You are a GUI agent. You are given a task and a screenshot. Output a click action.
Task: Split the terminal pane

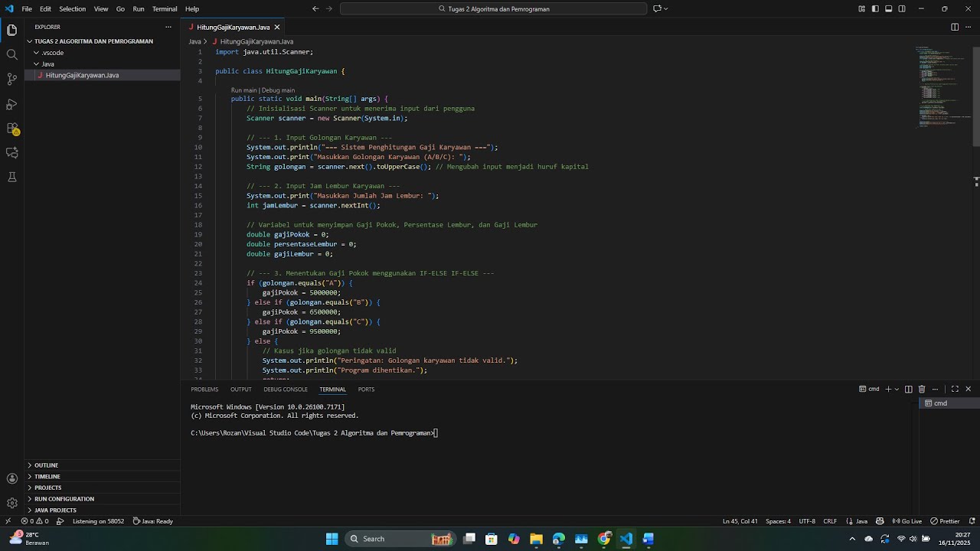pyautogui.click(x=909, y=390)
